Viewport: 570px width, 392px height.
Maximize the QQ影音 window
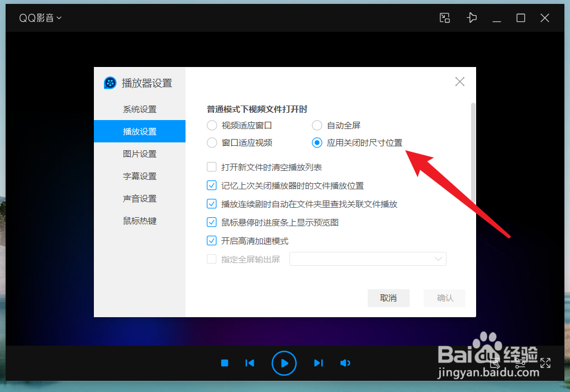pyautogui.click(x=521, y=18)
